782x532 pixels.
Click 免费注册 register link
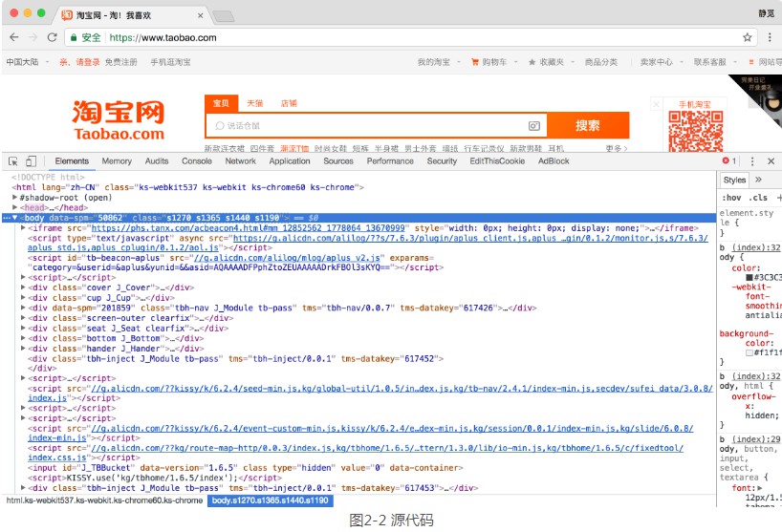pos(120,62)
